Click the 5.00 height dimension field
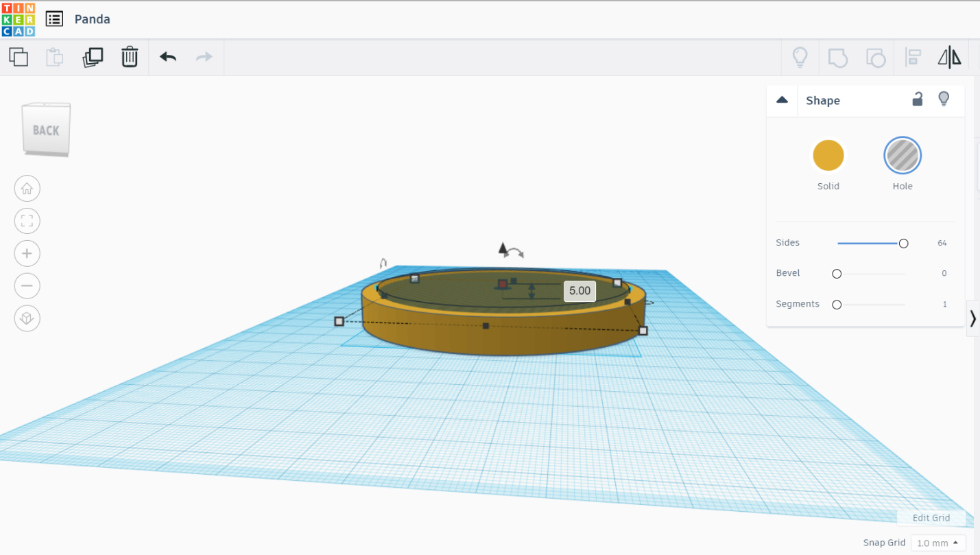 [x=579, y=291]
